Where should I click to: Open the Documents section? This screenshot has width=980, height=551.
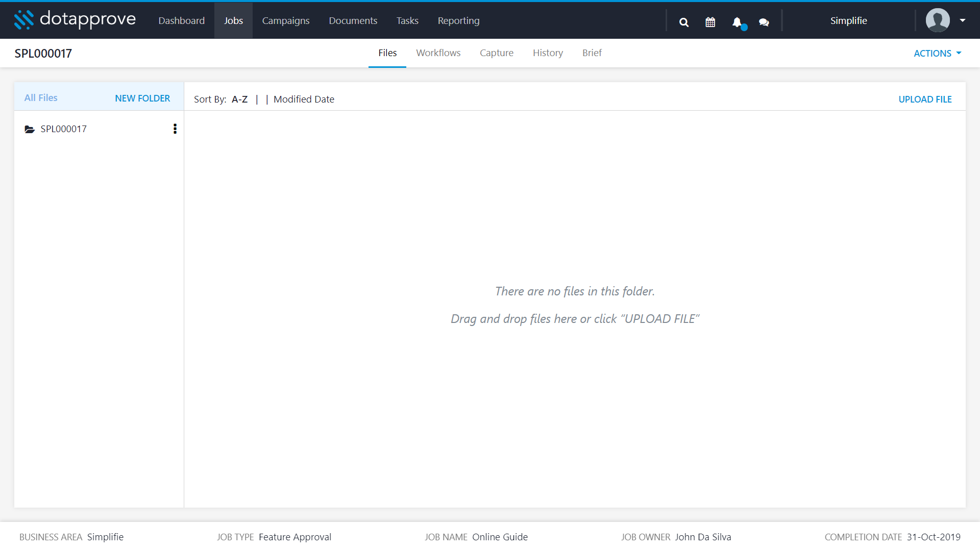pyautogui.click(x=353, y=20)
